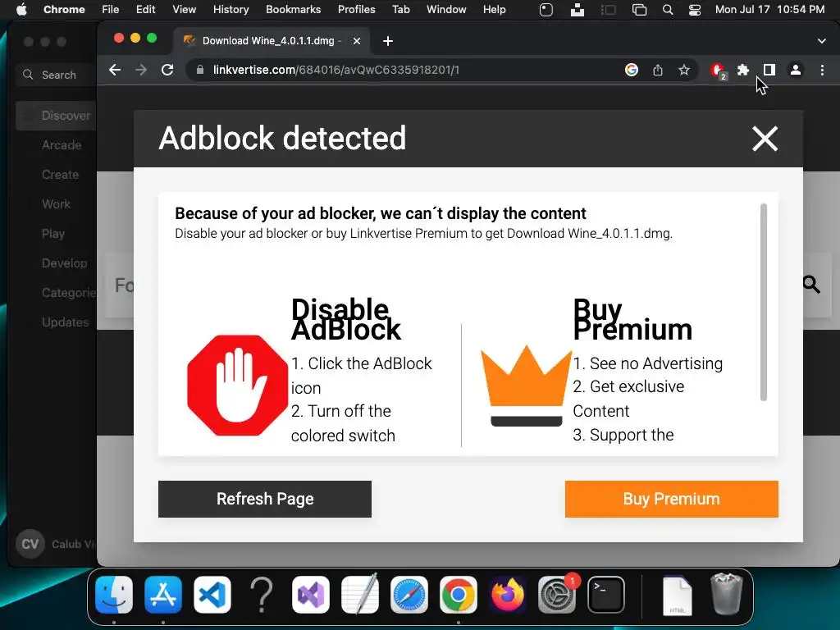The height and width of the screenshot is (630, 840).
Task: Click the Refresh Page button
Action: [x=265, y=499]
